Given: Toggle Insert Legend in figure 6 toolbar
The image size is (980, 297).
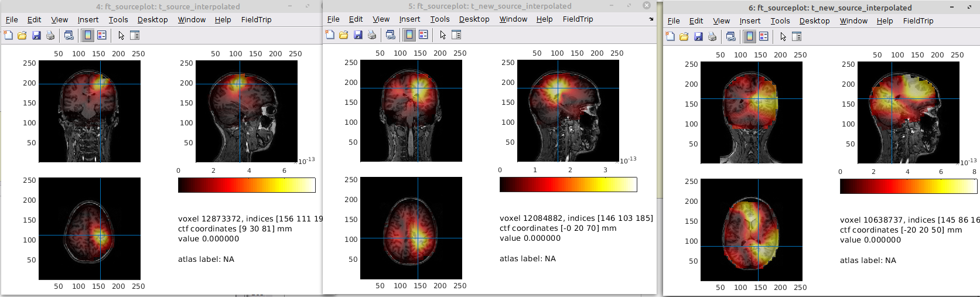Looking at the screenshot, I should (x=764, y=37).
